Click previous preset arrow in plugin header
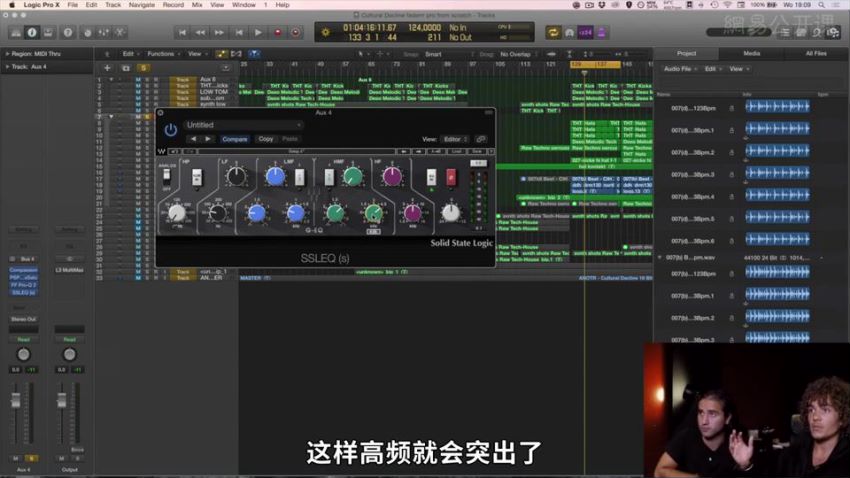 194,139
